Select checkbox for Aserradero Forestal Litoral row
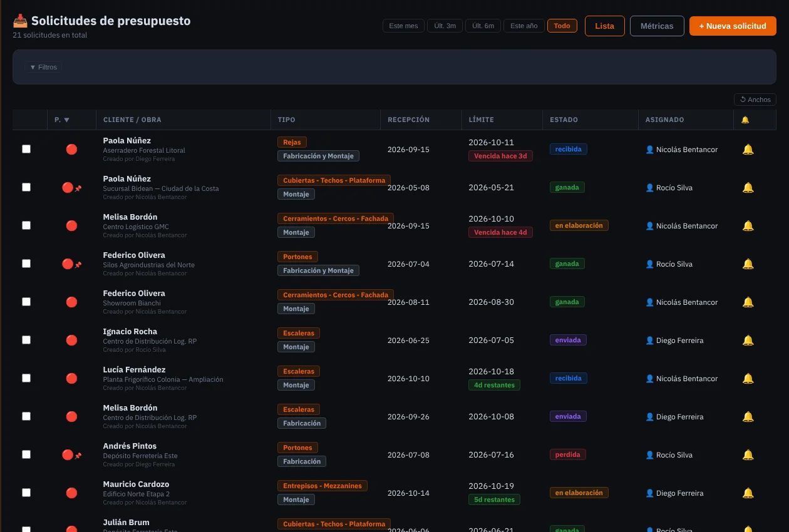789x532 pixels. click(26, 149)
